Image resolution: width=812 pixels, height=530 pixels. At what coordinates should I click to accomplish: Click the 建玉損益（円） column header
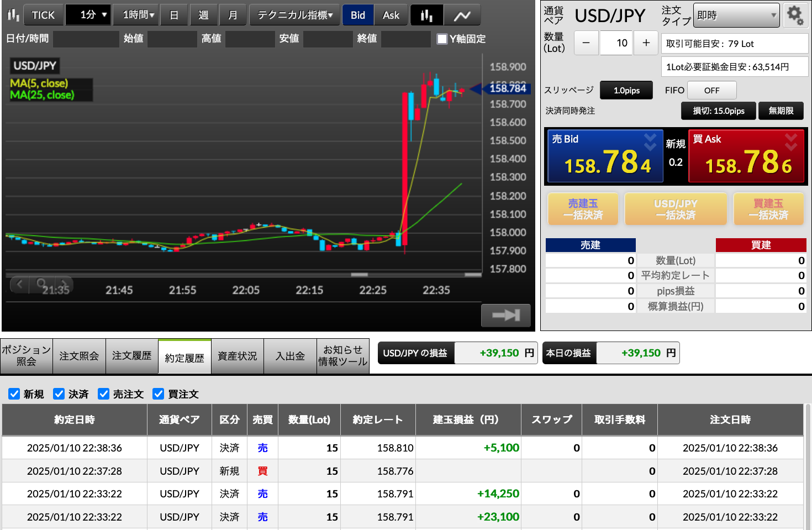468,419
